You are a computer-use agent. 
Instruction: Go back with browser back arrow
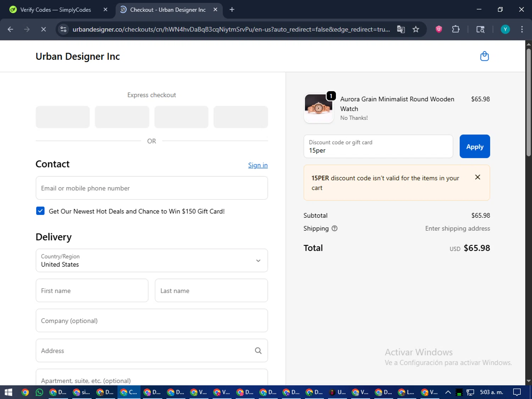pos(10,29)
